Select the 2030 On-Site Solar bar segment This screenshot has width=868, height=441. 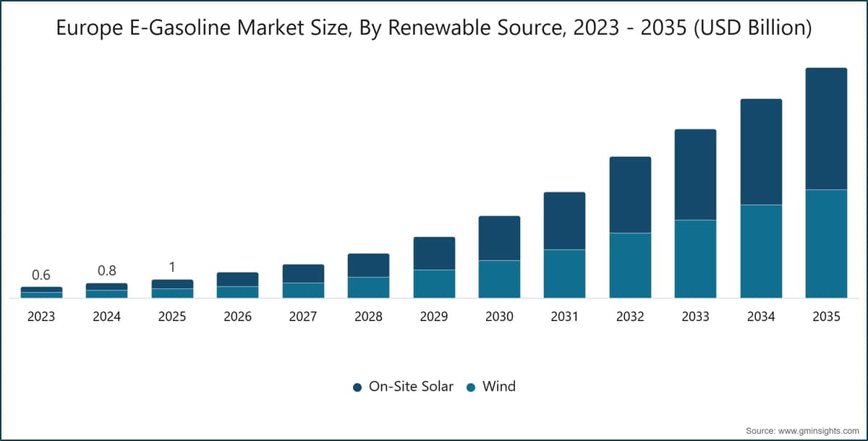coord(499,239)
